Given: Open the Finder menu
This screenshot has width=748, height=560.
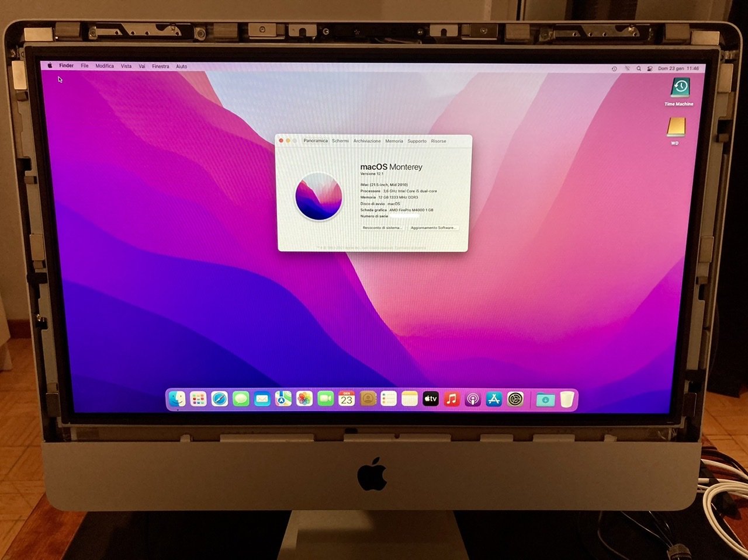Looking at the screenshot, I should tap(66, 66).
